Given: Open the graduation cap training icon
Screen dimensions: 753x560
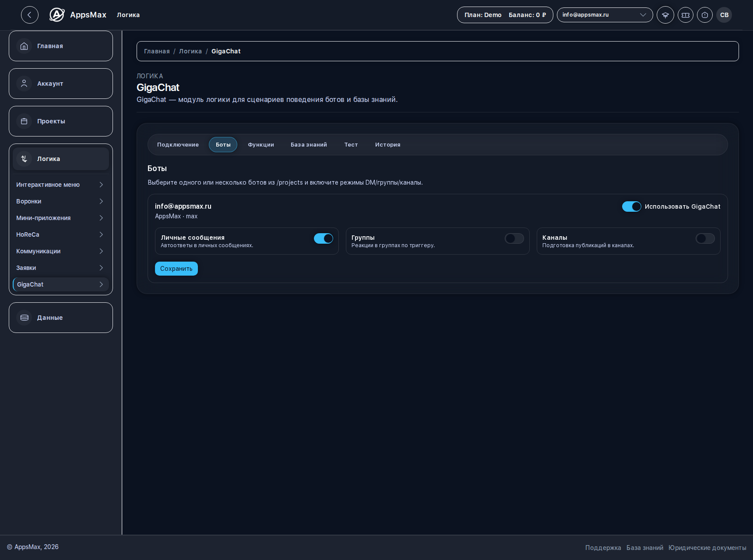Looking at the screenshot, I should point(665,15).
